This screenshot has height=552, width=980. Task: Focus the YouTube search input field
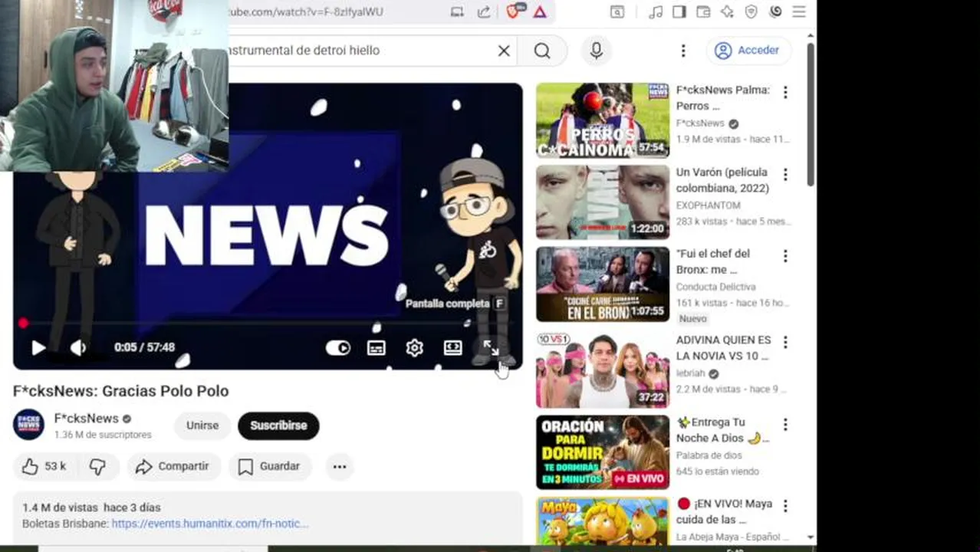[360, 51]
